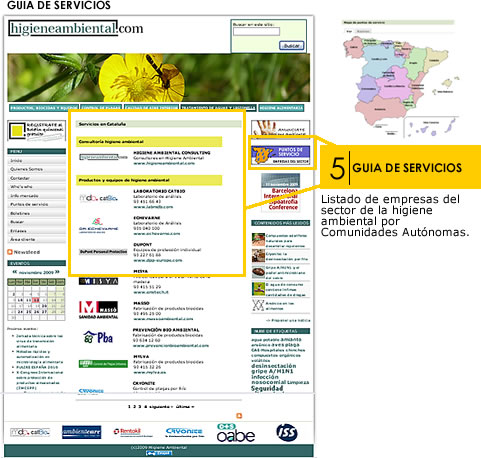Click the Rentokil footer logo
Viewport: 481px width, 458px height.
[x=133, y=432]
